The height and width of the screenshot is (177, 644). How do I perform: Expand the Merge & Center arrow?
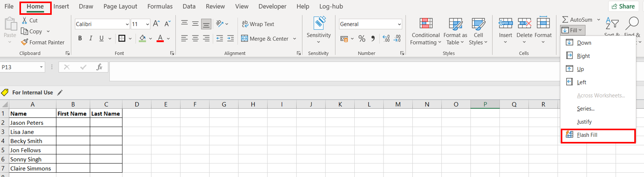(x=294, y=39)
